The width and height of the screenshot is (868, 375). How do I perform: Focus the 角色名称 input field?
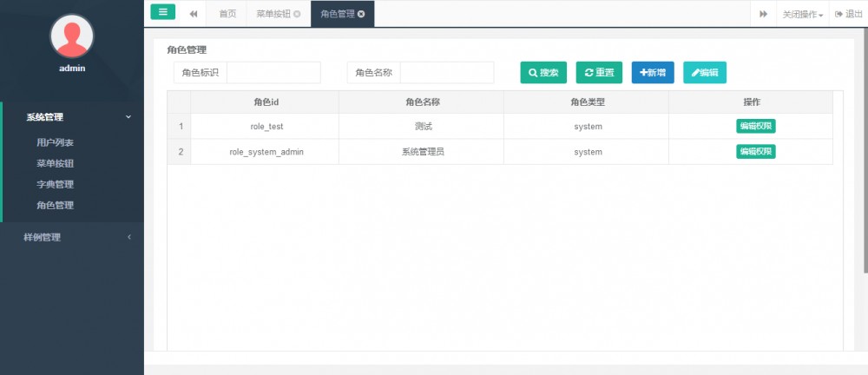click(x=447, y=73)
